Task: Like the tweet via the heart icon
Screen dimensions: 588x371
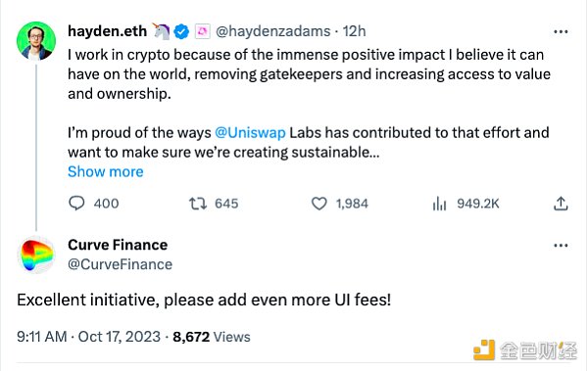Action: [x=319, y=204]
